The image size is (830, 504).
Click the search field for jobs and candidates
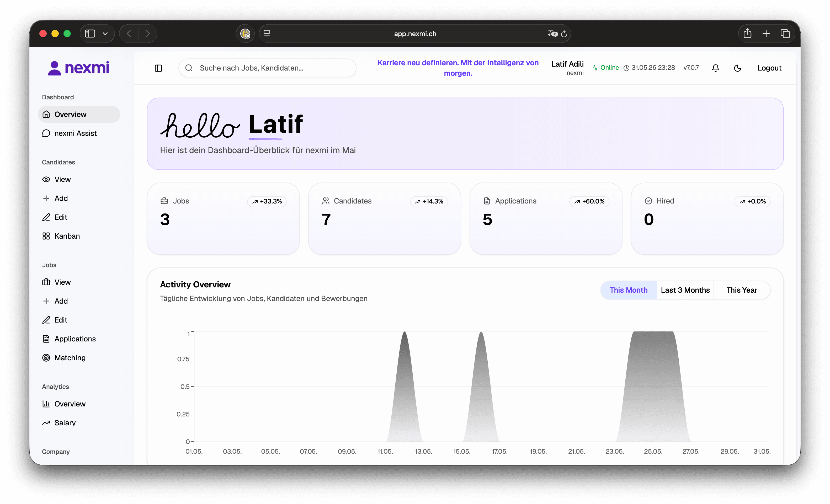point(267,68)
